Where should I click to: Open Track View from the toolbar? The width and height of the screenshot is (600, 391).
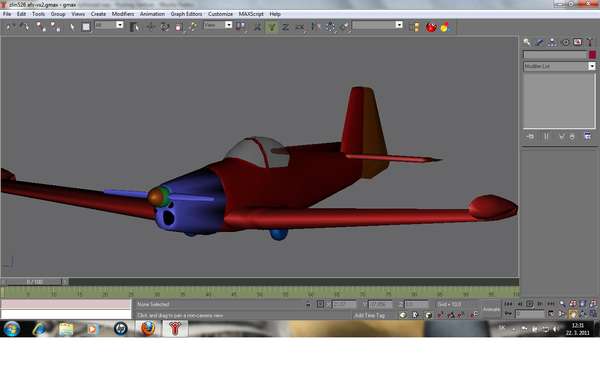pos(414,27)
